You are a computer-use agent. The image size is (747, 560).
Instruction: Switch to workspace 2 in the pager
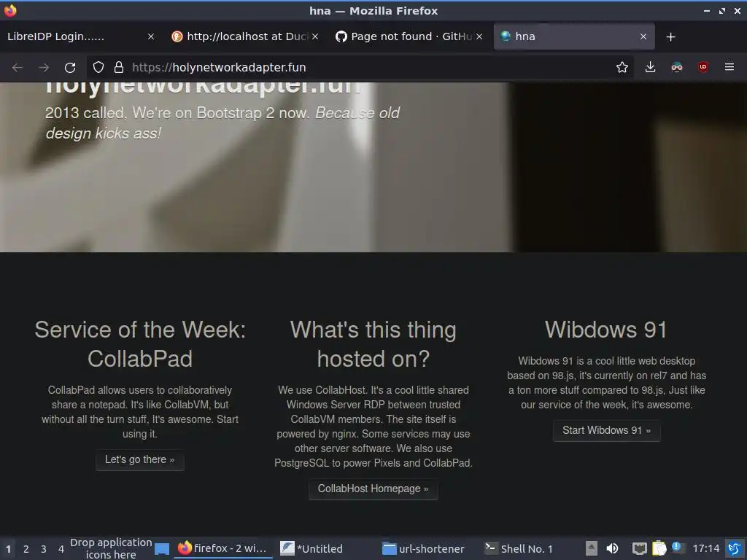pos(26,549)
